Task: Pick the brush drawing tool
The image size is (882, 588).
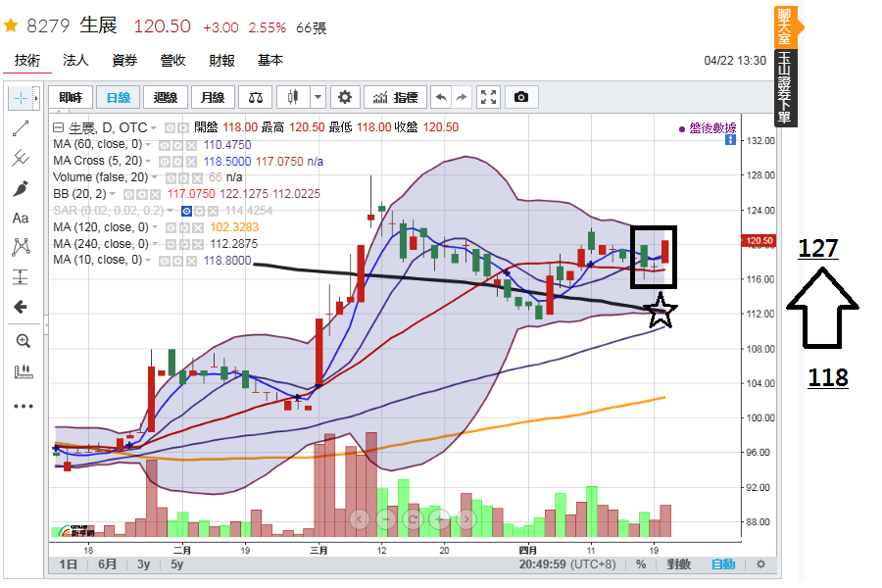Action: pyautogui.click(x=21, y=188)
